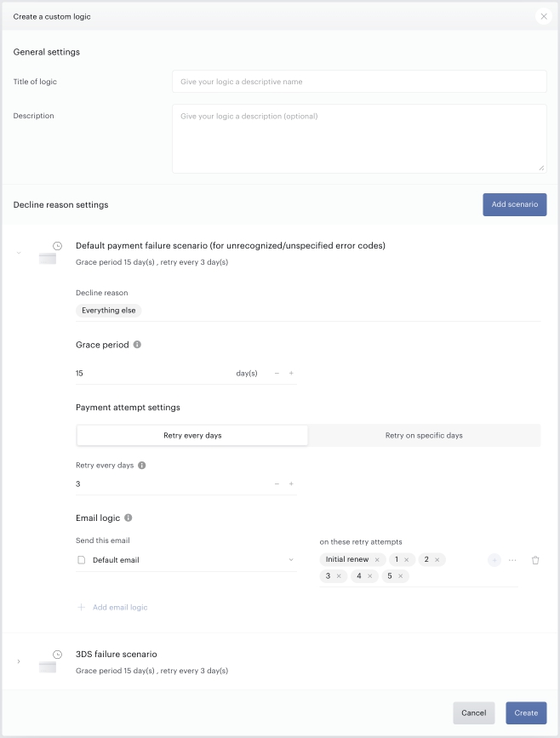Click the Retry every days info icon

141,465
